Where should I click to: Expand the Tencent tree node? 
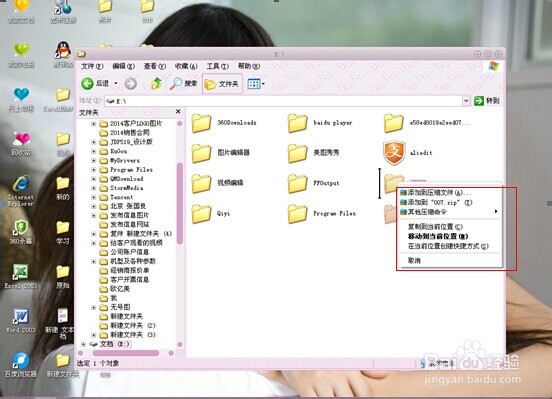tap(94, 197)
